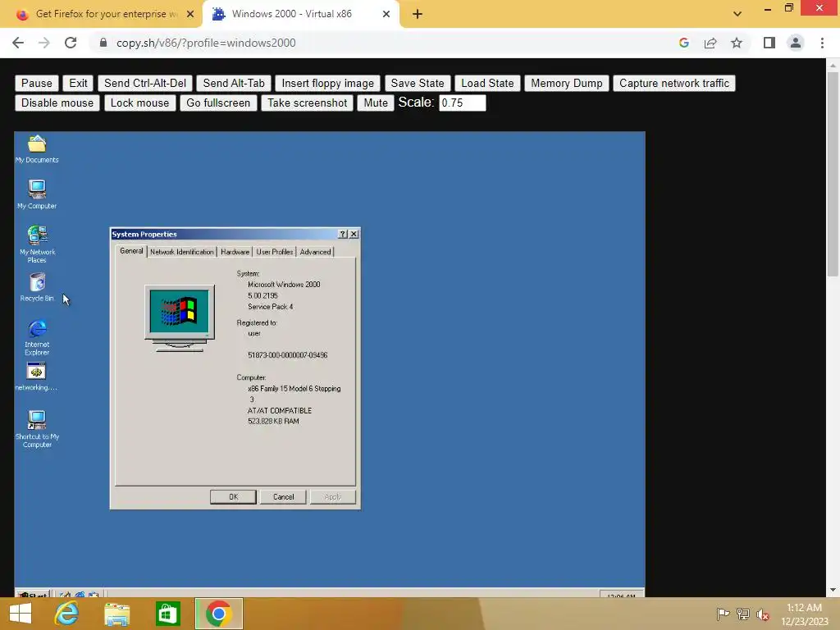
Task: Send Alt-Tab to the VM
Action: (234, 83)
